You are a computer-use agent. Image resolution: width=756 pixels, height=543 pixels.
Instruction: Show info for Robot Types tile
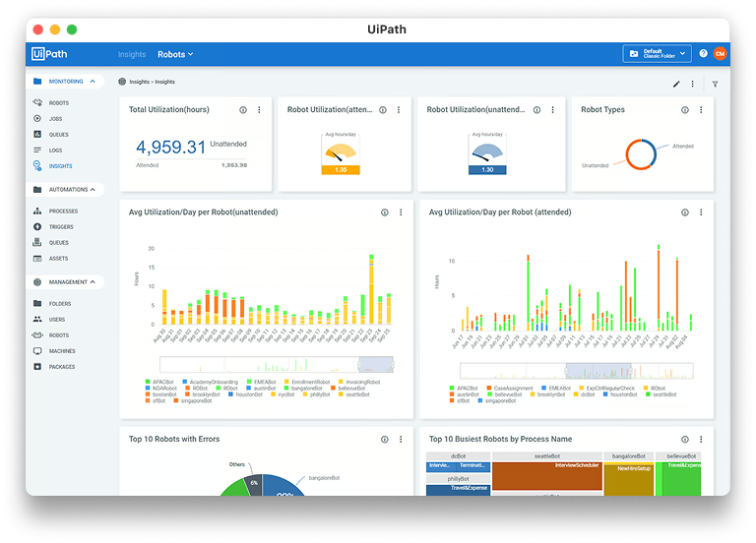pos(685,110)
